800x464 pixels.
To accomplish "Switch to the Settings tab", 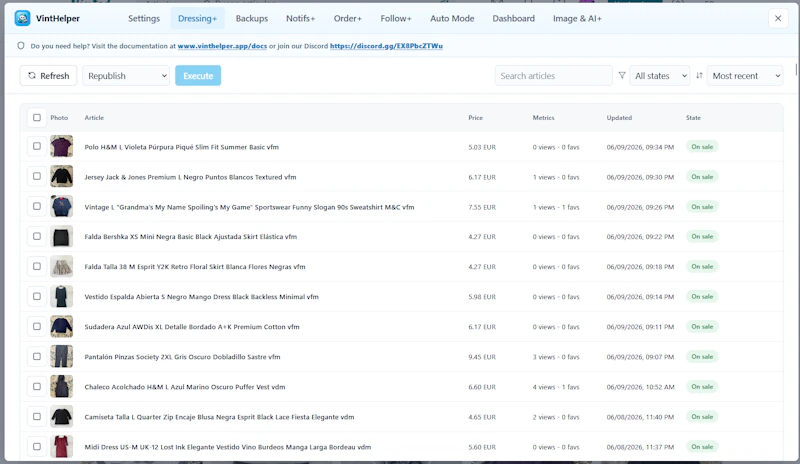I will pos(144,18).
